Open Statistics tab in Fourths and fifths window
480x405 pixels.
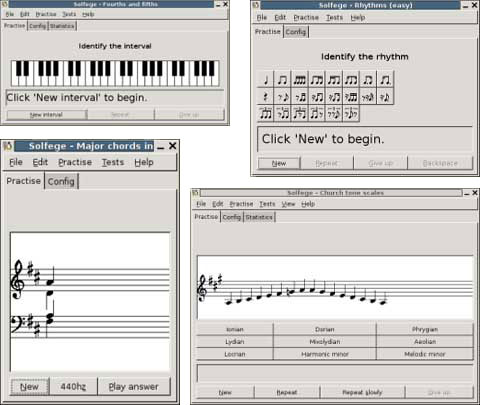pos(62,26)
